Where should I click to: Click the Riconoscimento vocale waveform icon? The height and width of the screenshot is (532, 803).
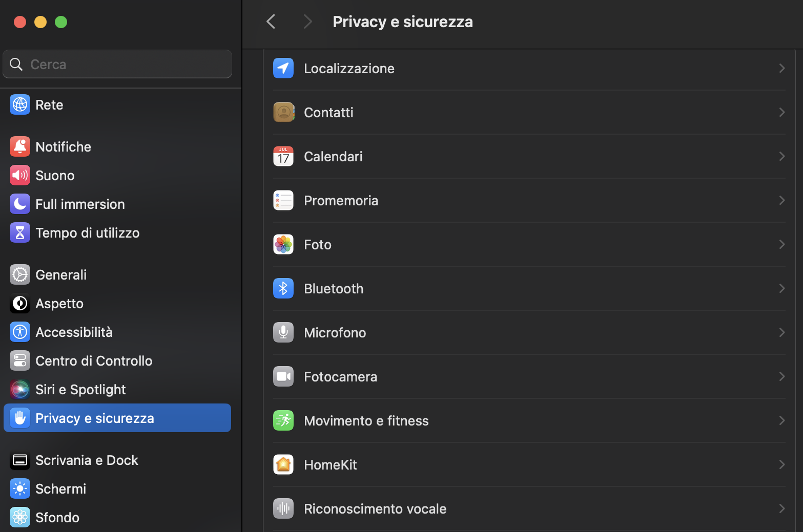283,508
